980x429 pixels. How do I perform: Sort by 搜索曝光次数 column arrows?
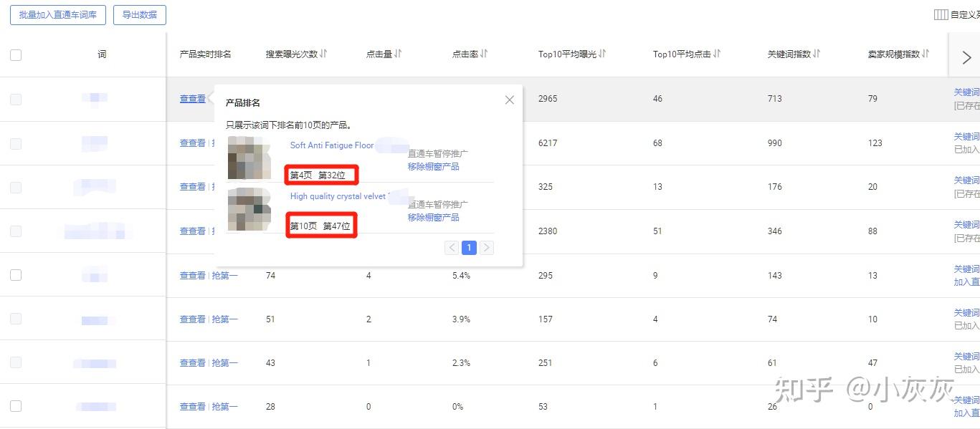click(x=323, y=54)
